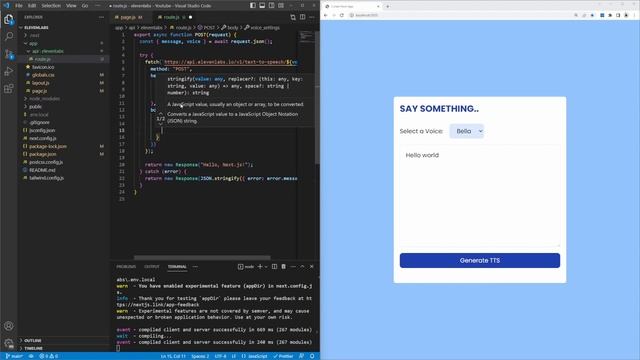
Task: Split the editor to the right
Action: pos(302,17)
